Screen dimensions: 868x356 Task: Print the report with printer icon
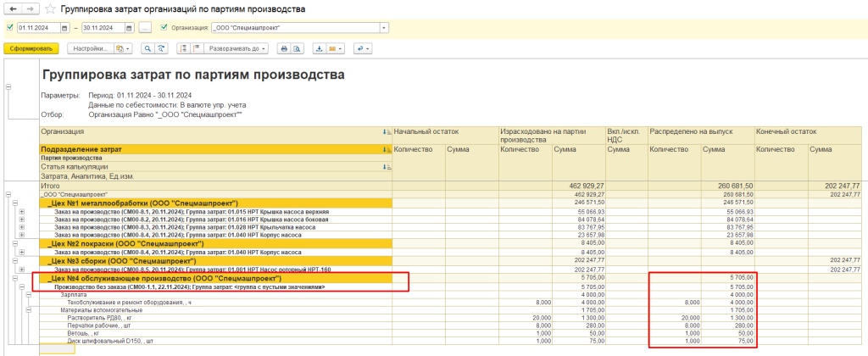pyautogui.click(x=284, y=48)
